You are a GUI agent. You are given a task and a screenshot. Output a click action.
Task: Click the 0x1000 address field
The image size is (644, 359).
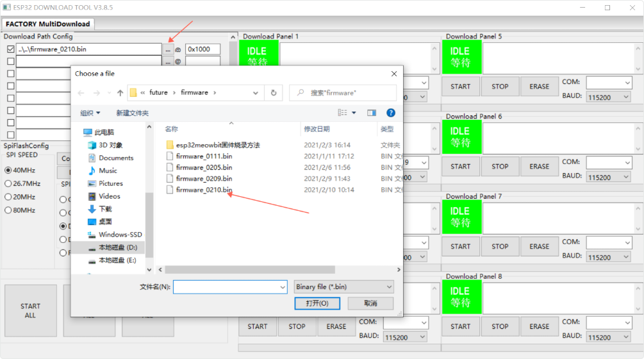coord(202,49)
